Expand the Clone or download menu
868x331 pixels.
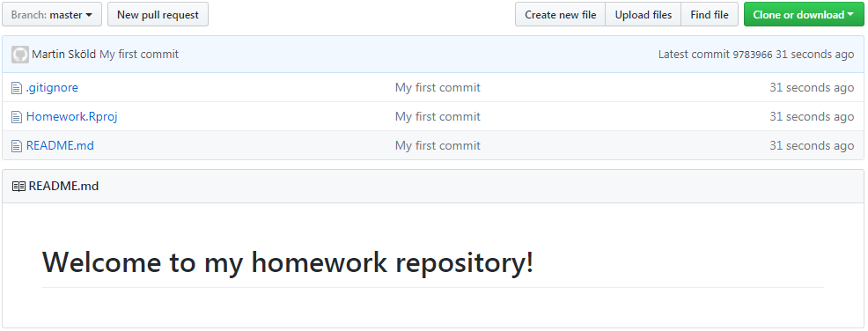pos(804,14)
